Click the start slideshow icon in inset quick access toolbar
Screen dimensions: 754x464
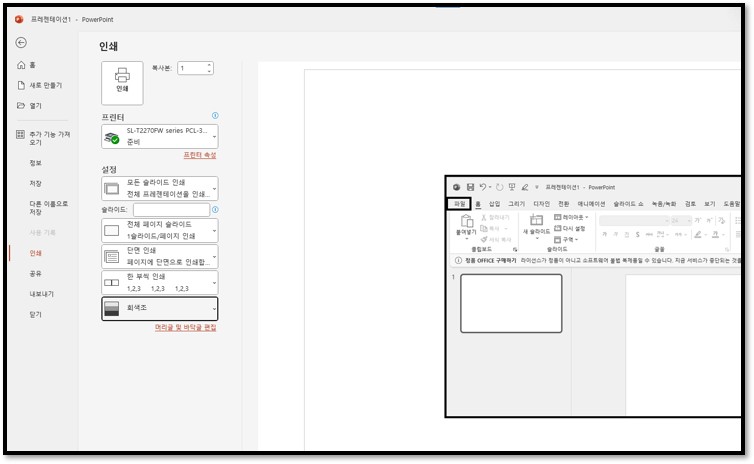click(x=512, y=187)
